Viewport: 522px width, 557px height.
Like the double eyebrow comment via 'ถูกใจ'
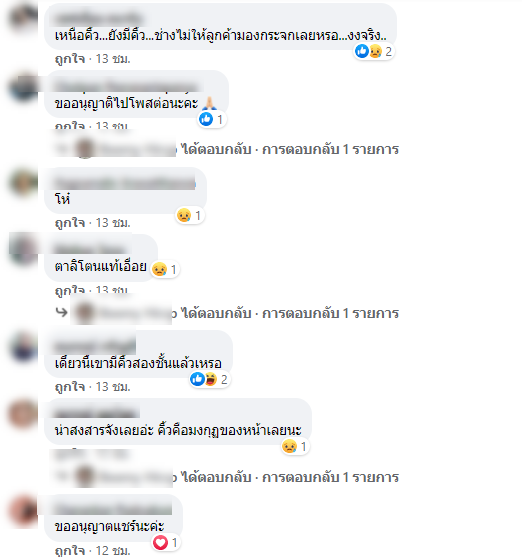[70, 386]
